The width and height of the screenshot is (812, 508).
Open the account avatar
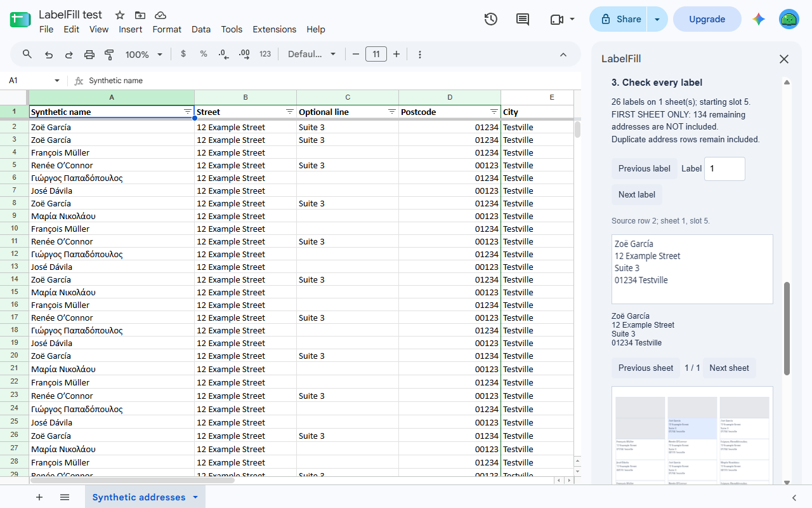pos(789,19)
